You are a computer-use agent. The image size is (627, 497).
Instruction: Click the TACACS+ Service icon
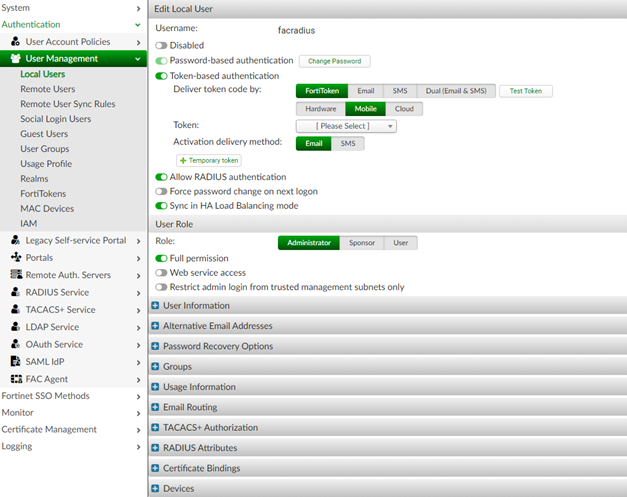16,309
